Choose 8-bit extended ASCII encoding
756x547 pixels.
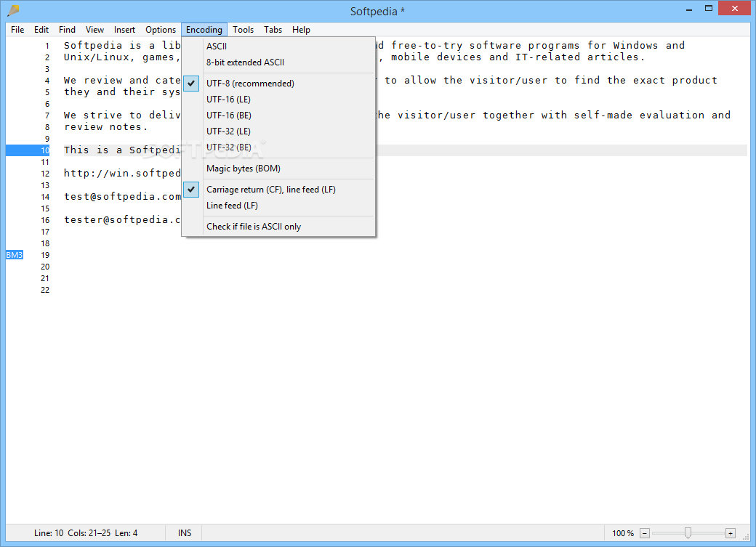coord(278,62)
